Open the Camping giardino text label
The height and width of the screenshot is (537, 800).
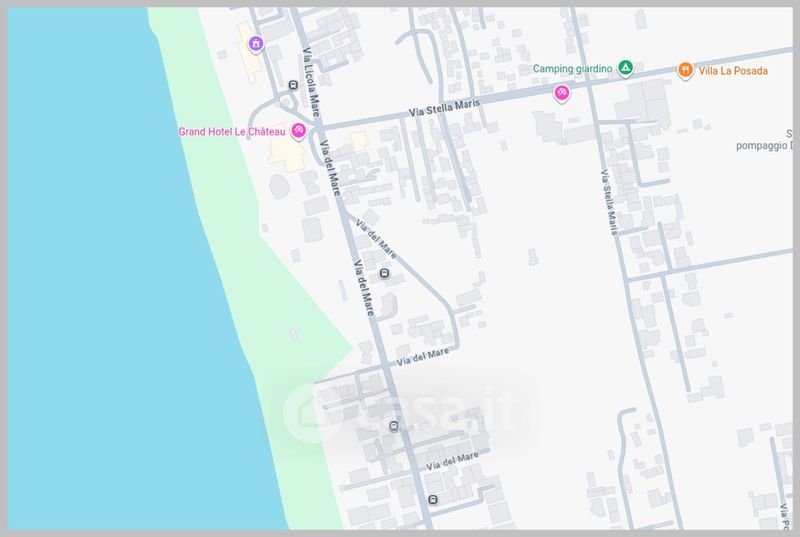[x=572, y=68]
